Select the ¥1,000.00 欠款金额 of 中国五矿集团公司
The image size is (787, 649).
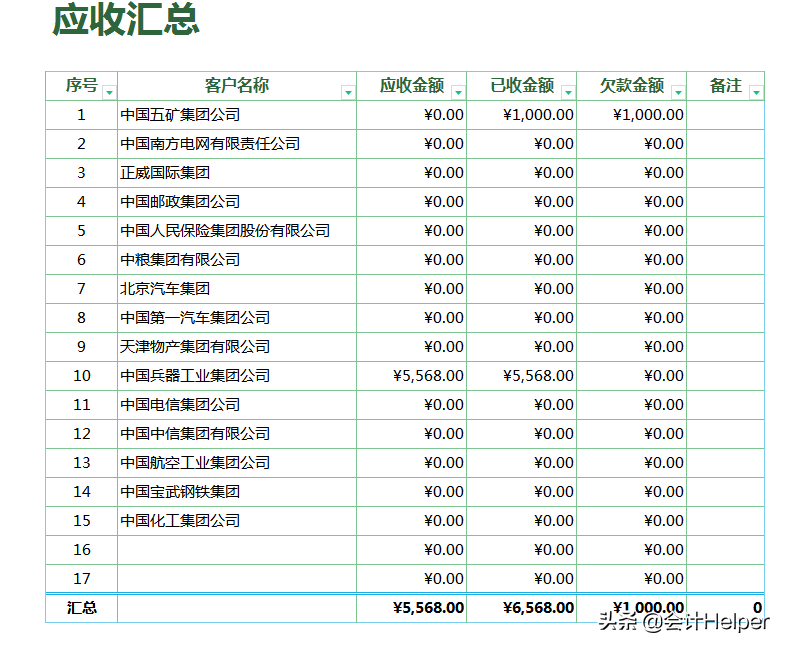[631, 115]
